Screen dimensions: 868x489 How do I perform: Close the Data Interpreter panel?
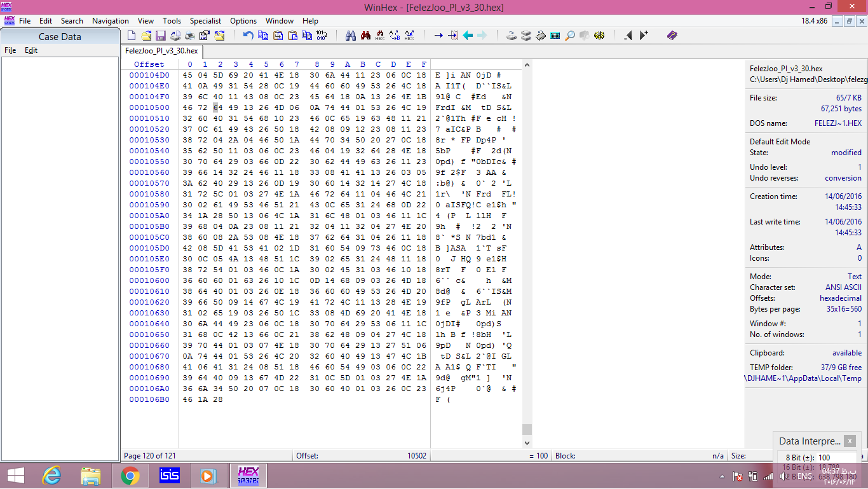pos(850,441)
